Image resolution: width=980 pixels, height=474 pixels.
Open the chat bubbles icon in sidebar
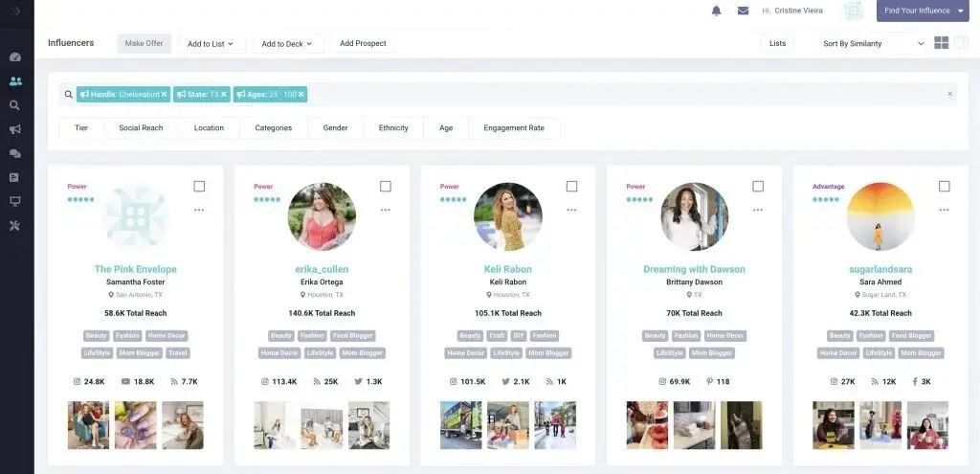tap(15, 153)
